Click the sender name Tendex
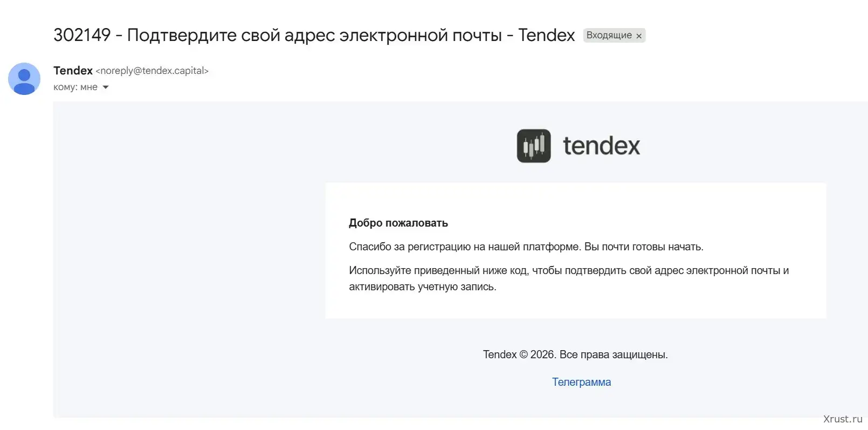This screenshot has height=430, width=868. [73, 71]
